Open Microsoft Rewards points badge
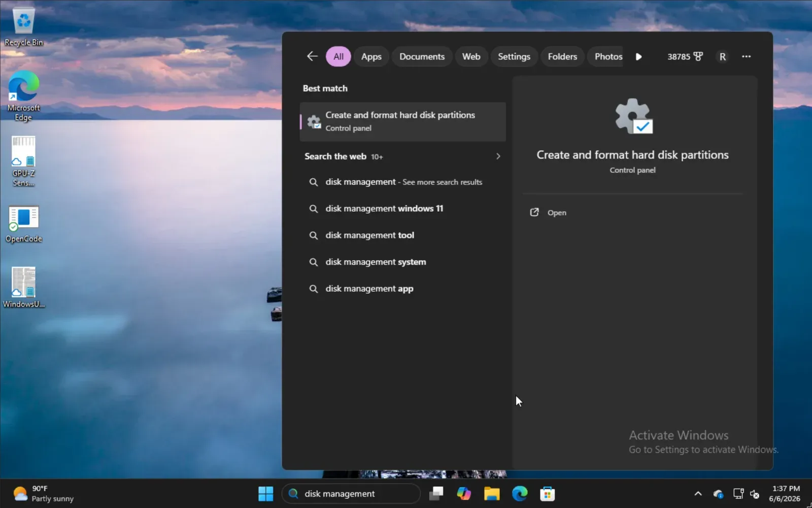The image size is (812, 508). 685,56
